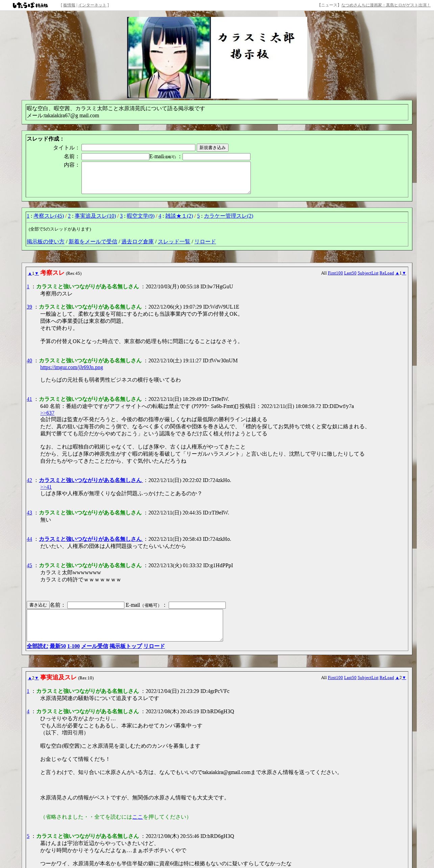Open 掲示板トップ link under reply form

126,646
